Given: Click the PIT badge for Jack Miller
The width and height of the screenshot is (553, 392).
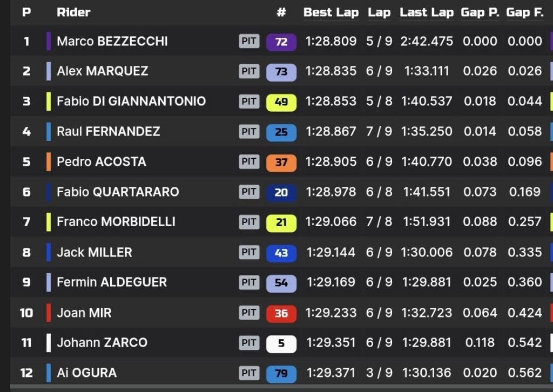Looking at the screenshot, I should 249,252.
